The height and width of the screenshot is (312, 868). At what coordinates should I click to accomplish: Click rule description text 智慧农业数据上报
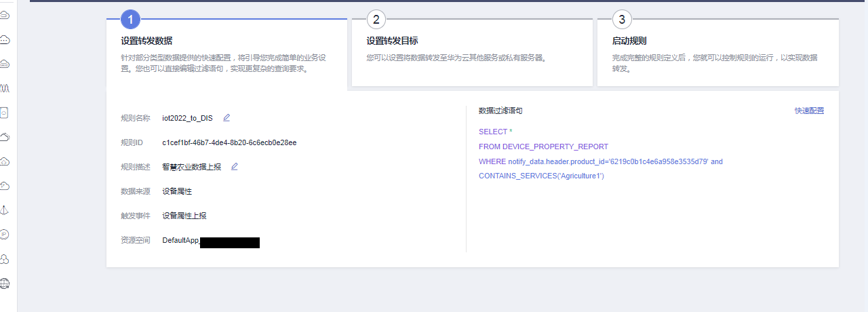point(191,167)
